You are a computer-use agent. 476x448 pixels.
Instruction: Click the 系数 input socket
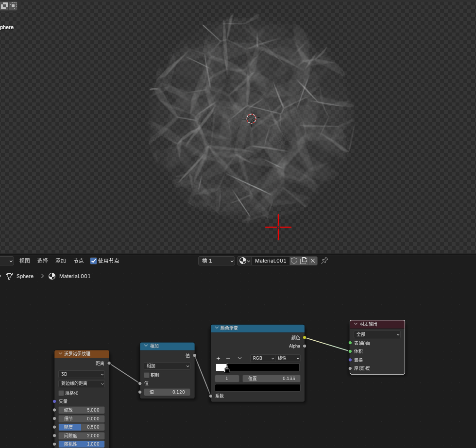point(211,396)
